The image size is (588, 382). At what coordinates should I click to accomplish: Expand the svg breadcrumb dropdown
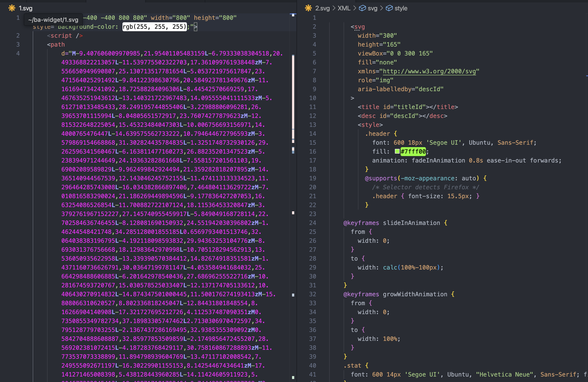372,8
